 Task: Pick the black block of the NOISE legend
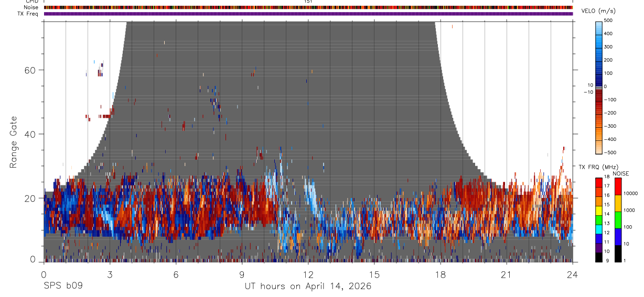coord(618,254)
